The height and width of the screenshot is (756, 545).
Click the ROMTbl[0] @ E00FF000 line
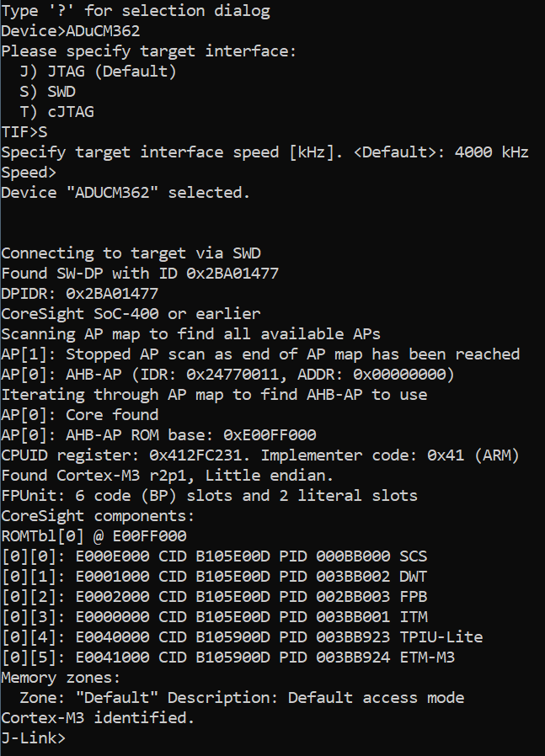pos(94,536)
